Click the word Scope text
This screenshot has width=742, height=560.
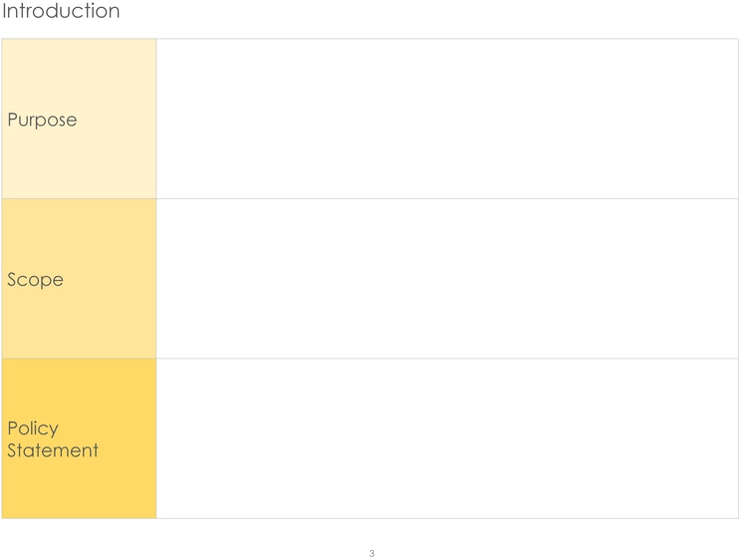tap(35, 280)
